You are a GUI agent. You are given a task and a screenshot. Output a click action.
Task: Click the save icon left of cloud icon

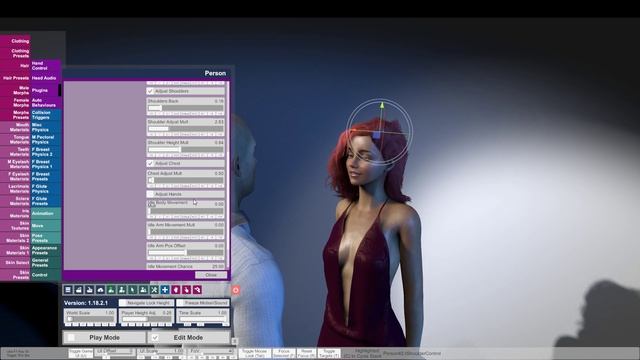click(x=89, y=290)
